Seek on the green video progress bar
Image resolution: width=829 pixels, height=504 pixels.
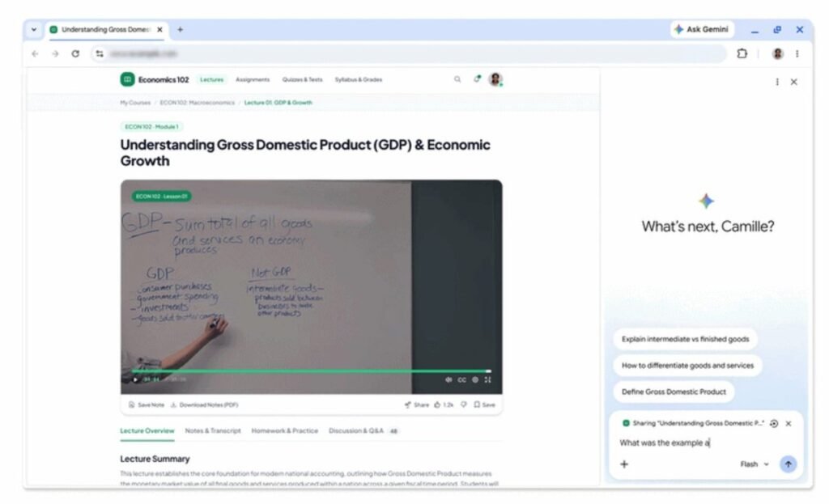[312, 371]
